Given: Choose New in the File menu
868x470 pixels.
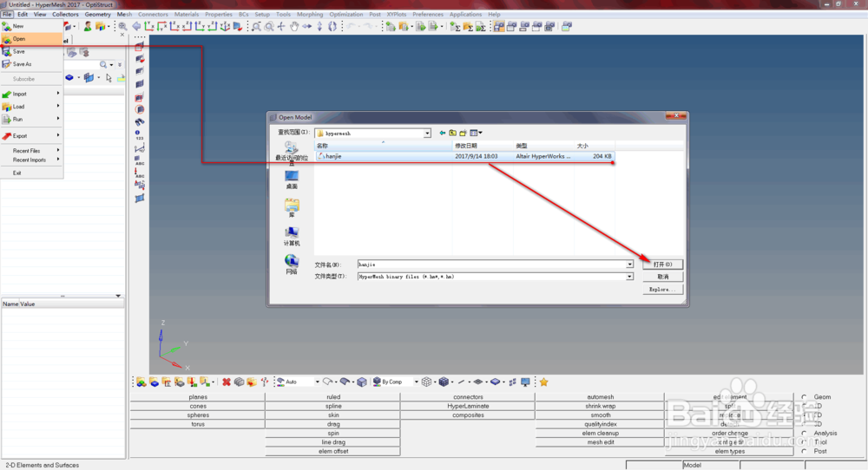Looking at the screenshot, I should point(31,26).
